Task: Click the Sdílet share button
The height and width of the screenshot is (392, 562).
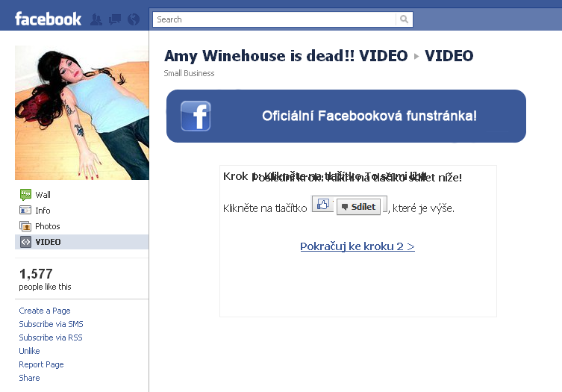Action: [x=359, y=207]
